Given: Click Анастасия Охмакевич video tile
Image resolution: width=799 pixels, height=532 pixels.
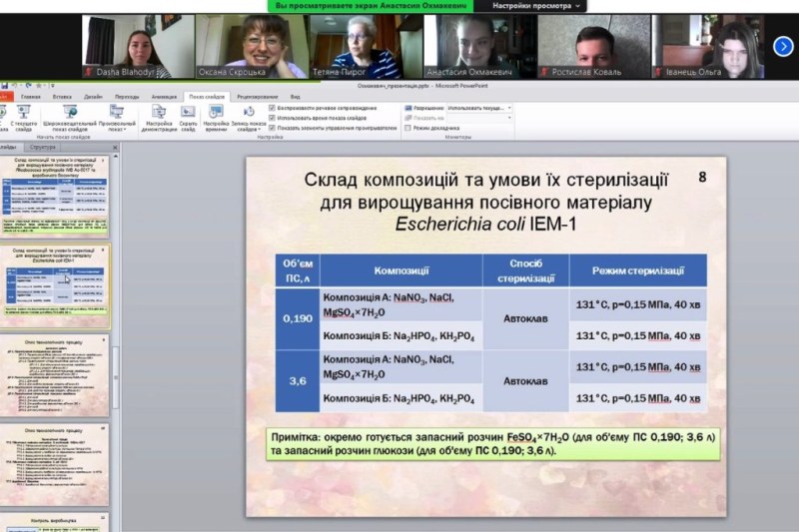Looking at the screenshot, I should coord(480,46).
